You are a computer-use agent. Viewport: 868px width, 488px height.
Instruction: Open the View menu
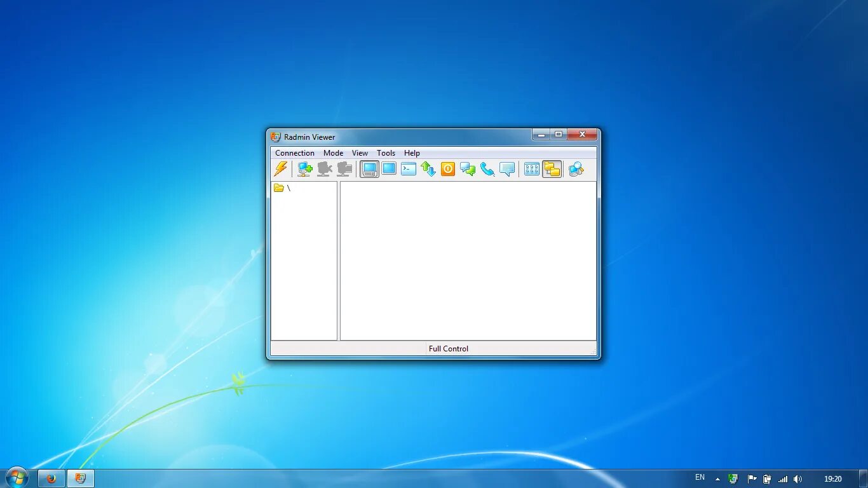pyautogui.click(x=360, y=153)
